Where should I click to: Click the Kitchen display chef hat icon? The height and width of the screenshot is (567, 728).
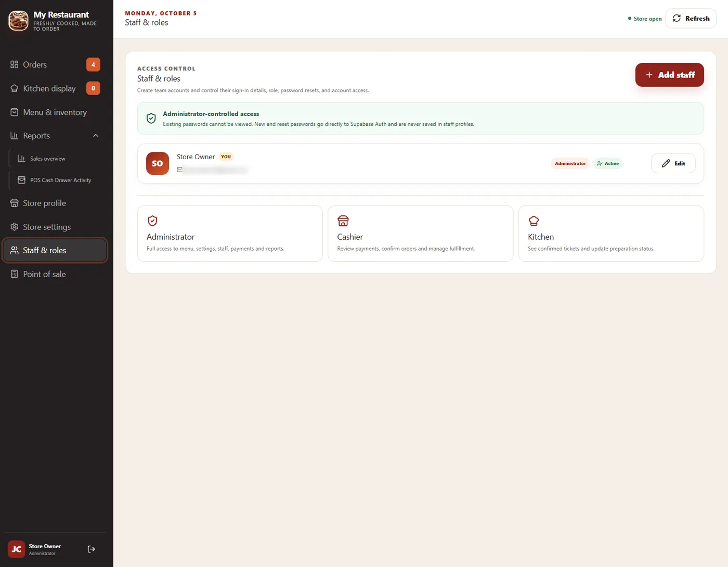14,88
